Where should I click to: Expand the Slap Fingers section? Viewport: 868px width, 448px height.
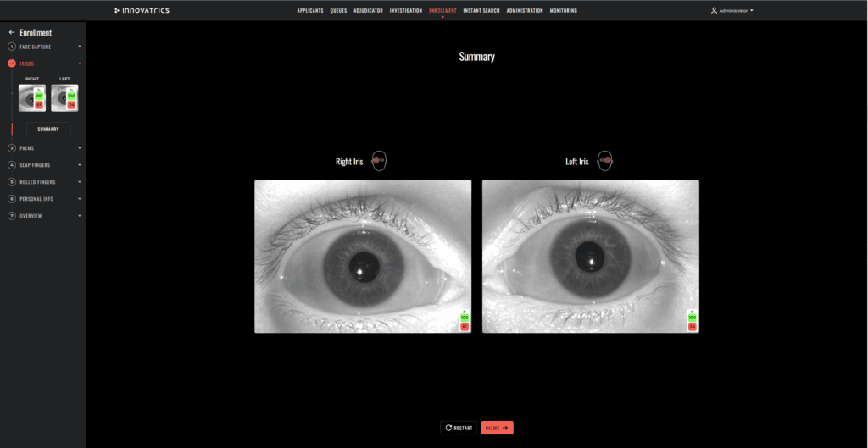pyautogui.click(x=80, y=165)
